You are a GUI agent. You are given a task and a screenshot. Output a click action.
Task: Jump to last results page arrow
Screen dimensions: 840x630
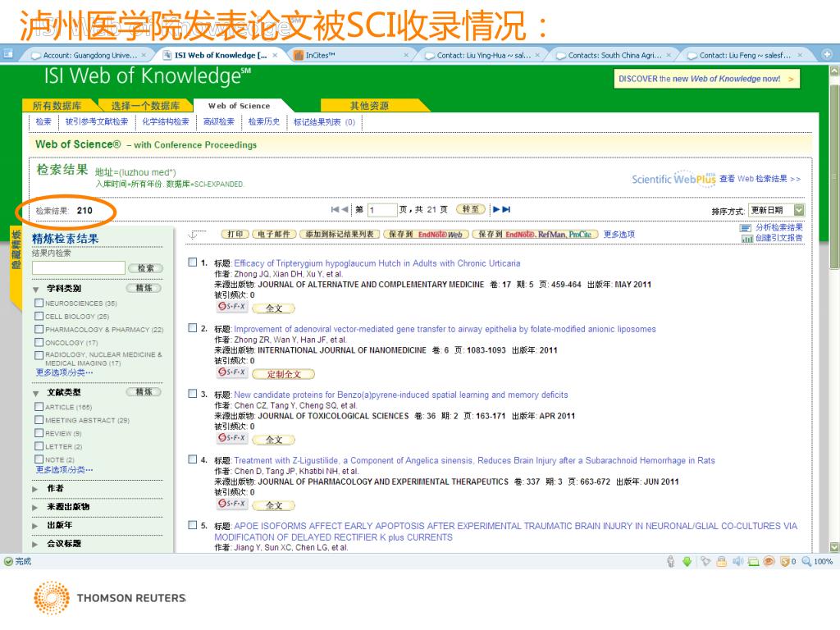pyautogui.click(x=506, y=209)
